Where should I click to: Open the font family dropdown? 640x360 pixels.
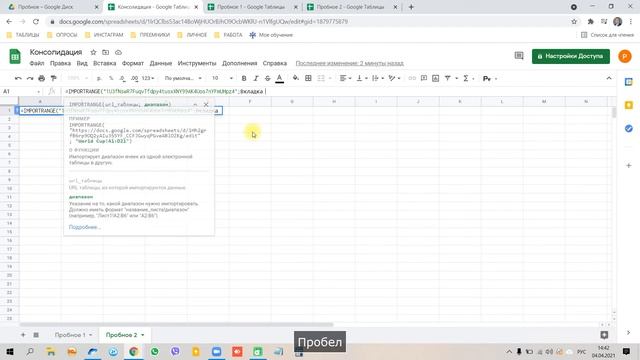(x=183, y=78)
